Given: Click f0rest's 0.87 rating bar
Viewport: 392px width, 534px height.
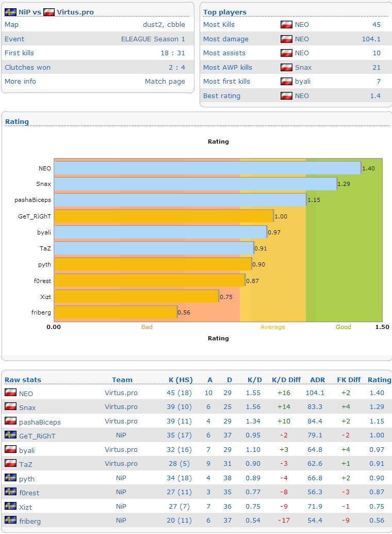Looking at the screenshot, I should click(x=150, y=280).
